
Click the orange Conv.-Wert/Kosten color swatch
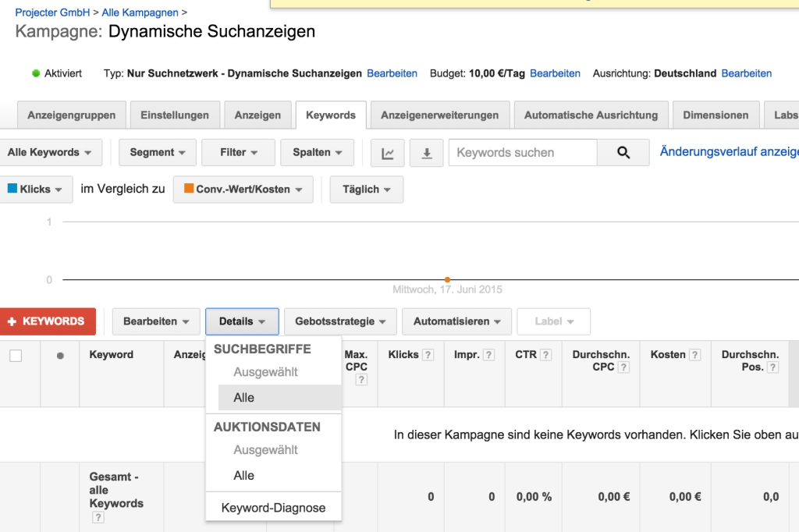coord(189,188)
